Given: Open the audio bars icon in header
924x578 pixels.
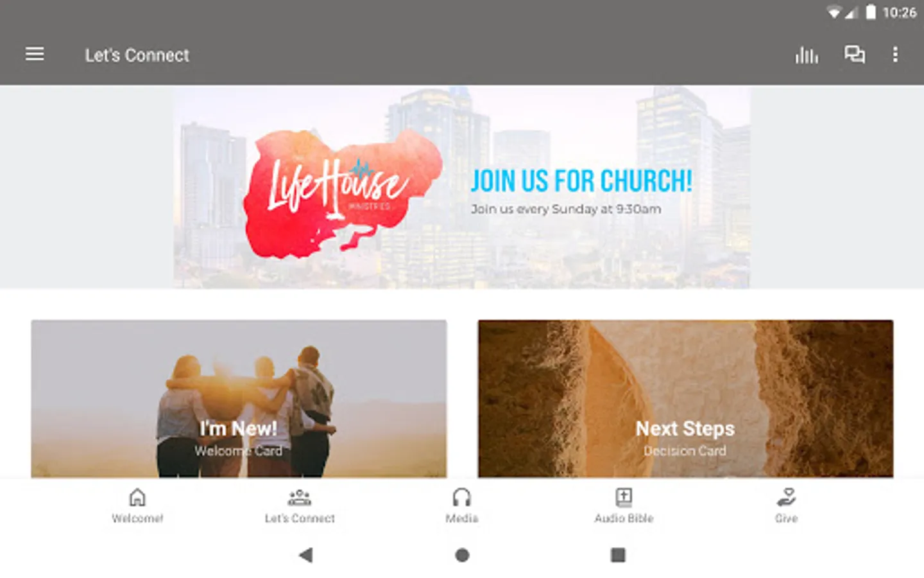Looking at the screenshot, I should click(807, 55).
